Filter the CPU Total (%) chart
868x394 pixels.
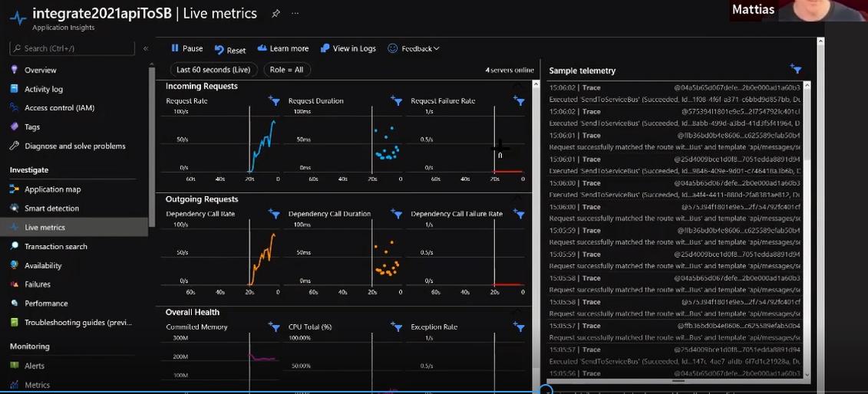[396, 327]
